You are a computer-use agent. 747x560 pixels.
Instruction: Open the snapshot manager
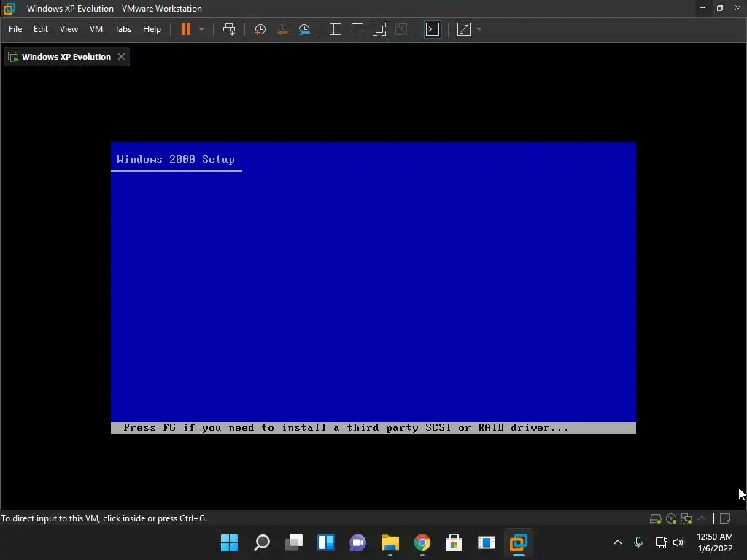[304, 29]
